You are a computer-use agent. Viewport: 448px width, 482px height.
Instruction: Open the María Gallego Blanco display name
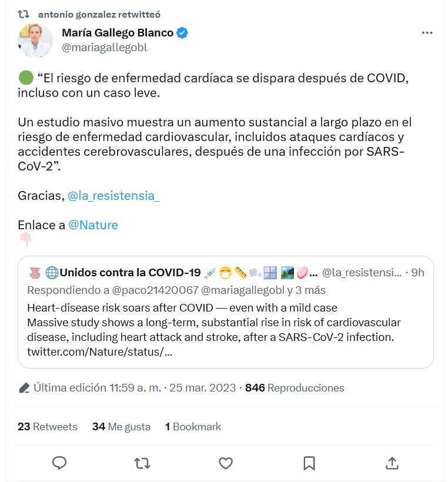[118, 34]
